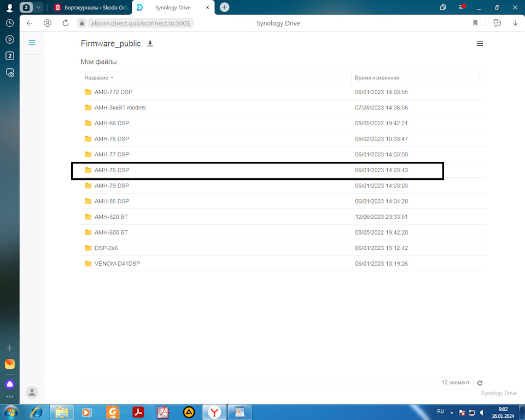The width and height of the screenshot is (525, 420).
Task: Add a new sidebar item
Action: point(10,348)
